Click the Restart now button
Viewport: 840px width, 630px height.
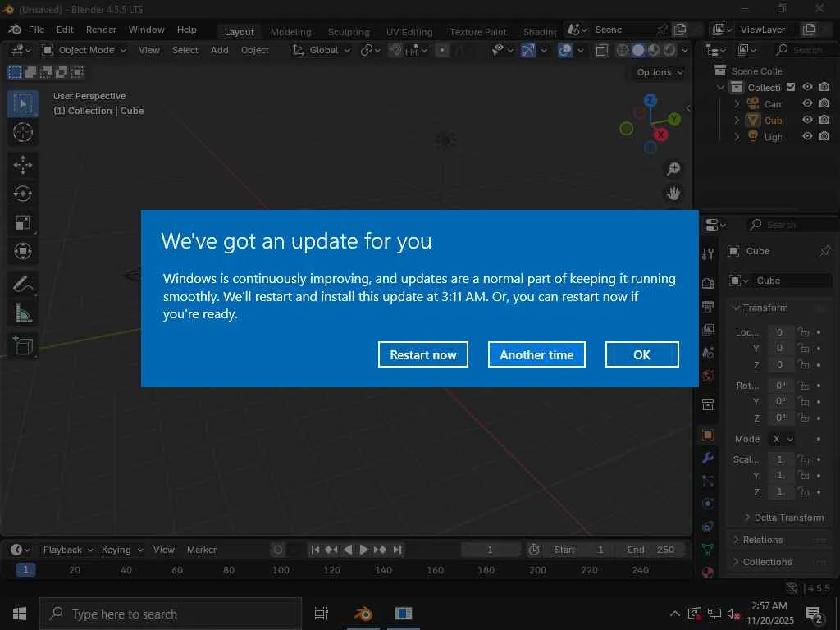(x=422, y=354)
